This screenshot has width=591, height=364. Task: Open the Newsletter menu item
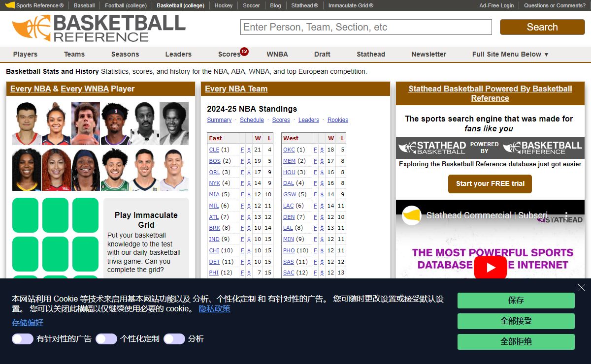[x=429, y=54]
